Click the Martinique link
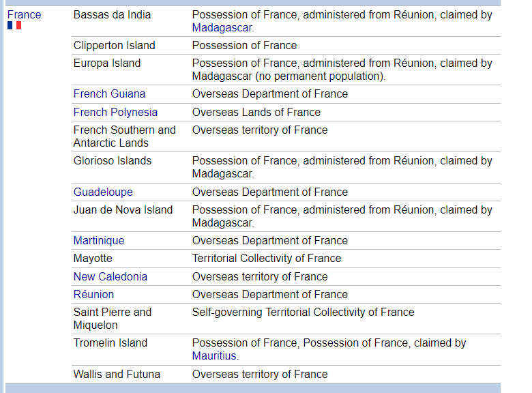This screenshot has height=393, width=532. (x=99, y=241)
